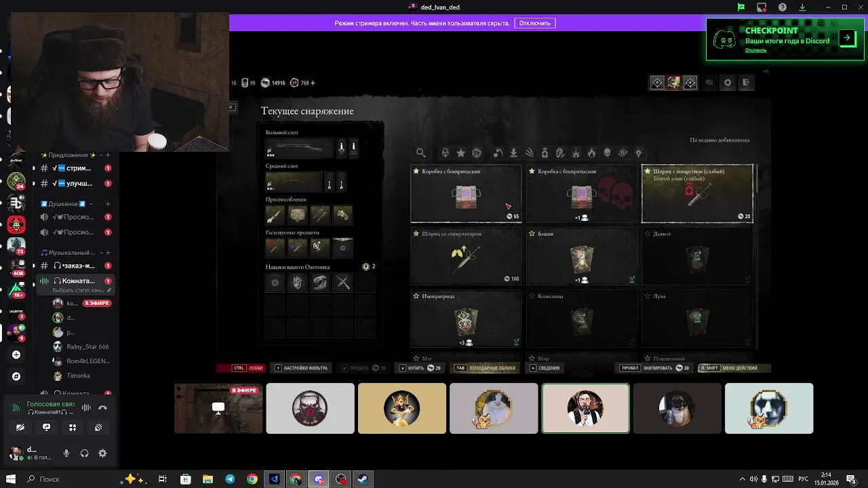Select the large slot weapon in loadout
The width and height of the screenshot is (868, 488).
pos(299,147)
